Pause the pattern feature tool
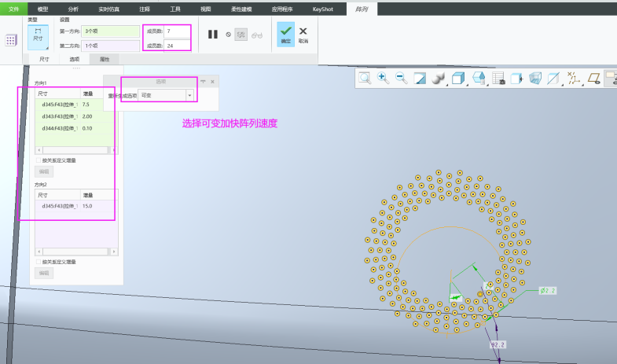 [213, 35]
